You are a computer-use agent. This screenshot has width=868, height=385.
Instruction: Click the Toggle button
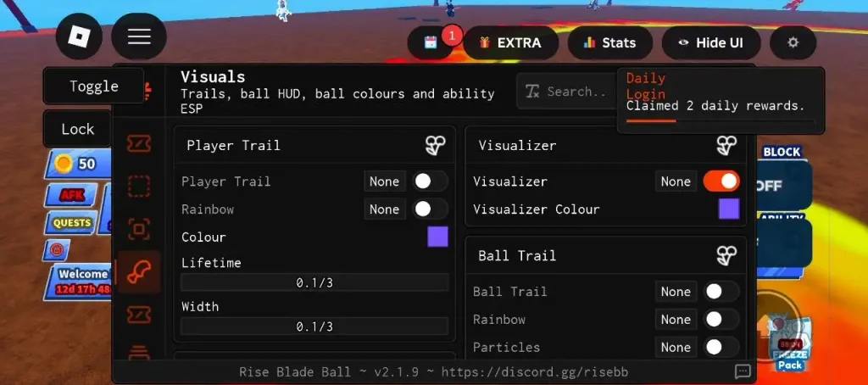click(x=93, y=86)
